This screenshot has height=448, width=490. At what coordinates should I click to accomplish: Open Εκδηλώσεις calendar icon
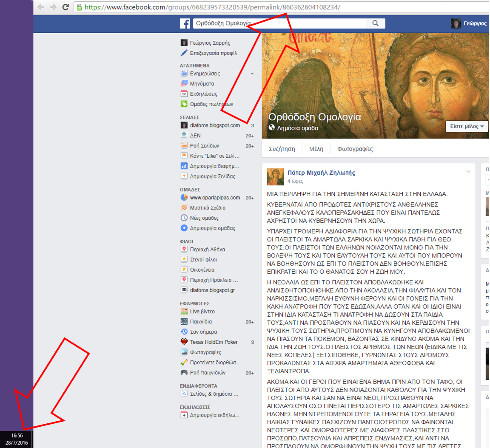pyautogui.click(x=184, y=94)
